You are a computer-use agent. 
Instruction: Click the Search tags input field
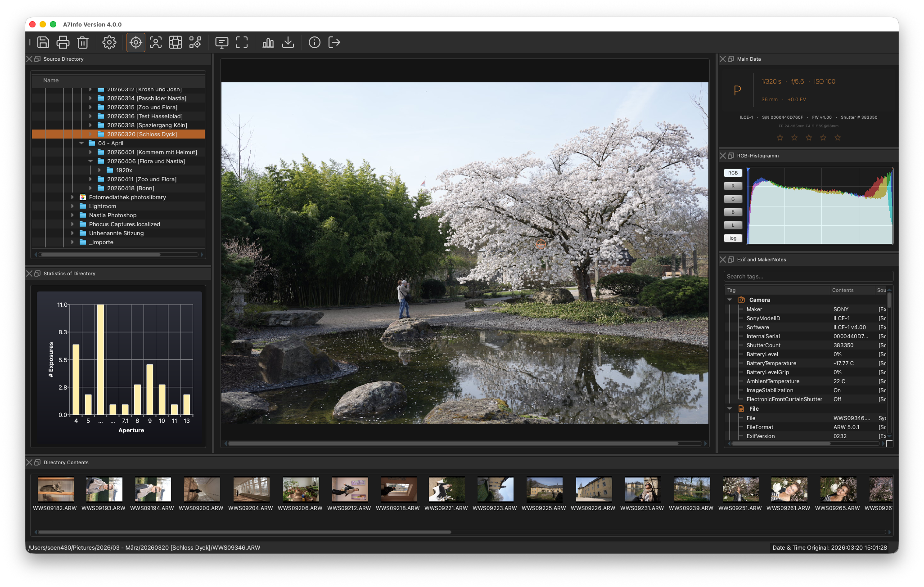click(808, 276)
